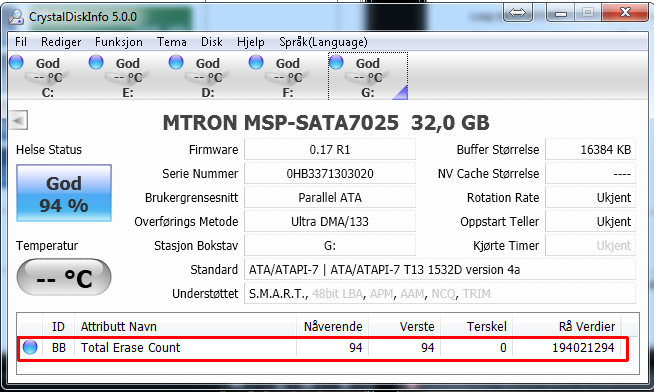Image resolution: width=654 pixels, height=392 pixels.
Task: Click the ID column header
Action: click(x=58, y=326)
